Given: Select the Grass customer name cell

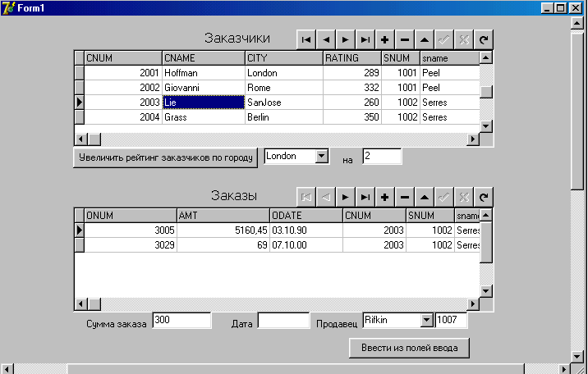Looking at the screenshot, I should (204, 117).
